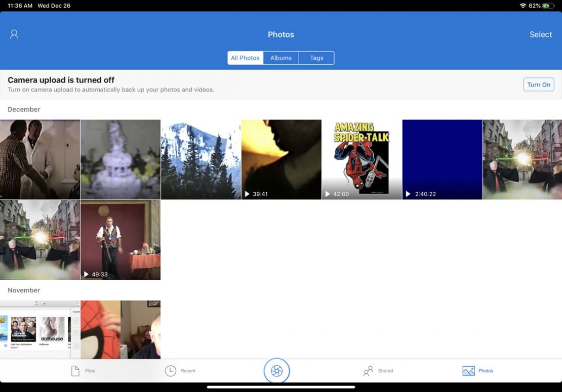Screen dimensions: 562x392
Task: Switch to the Albums tab
Action: [281, 58]
